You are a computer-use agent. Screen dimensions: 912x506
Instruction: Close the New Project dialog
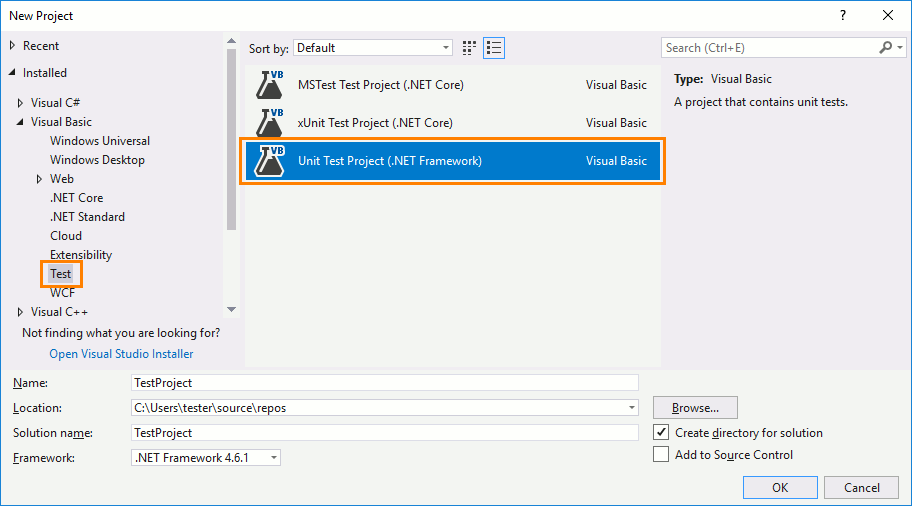pos(888,16)
